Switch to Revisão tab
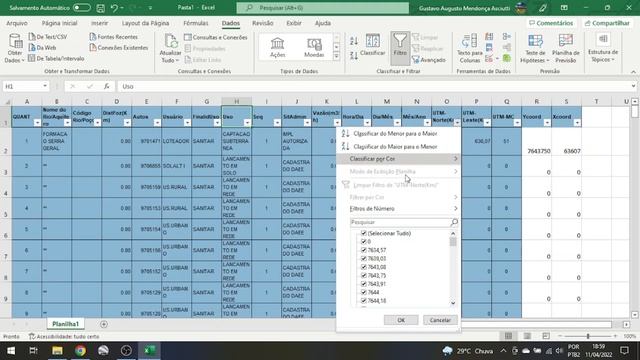The image size is (640, 360). (x=263, y=23)
